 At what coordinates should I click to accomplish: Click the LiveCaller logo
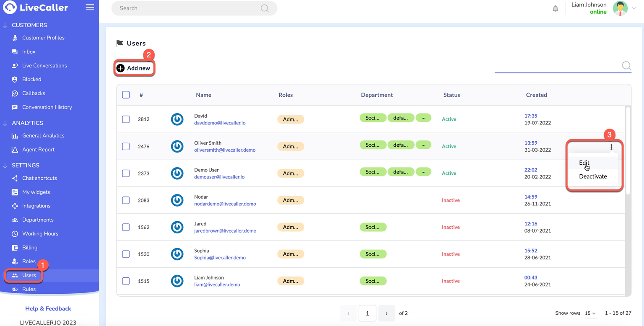(x=35, y=8)
